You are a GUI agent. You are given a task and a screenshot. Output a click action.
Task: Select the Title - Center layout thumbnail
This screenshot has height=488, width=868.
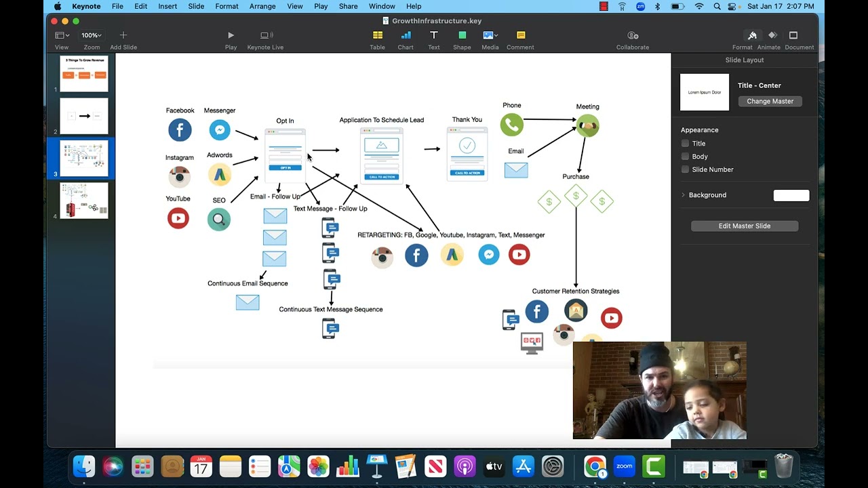705,92
